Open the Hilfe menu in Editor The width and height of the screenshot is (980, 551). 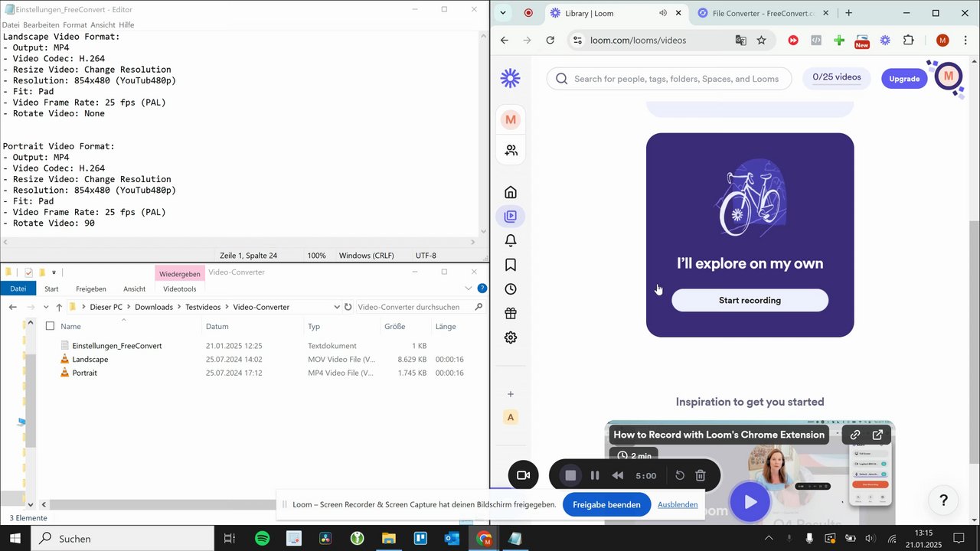coord(126,25)
